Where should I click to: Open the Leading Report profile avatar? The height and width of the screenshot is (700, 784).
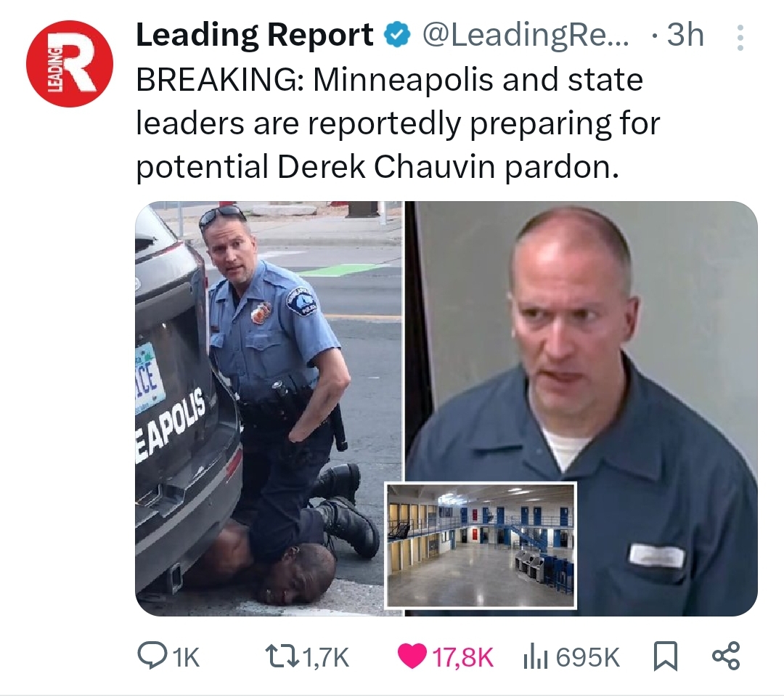(x=70, y=63)
